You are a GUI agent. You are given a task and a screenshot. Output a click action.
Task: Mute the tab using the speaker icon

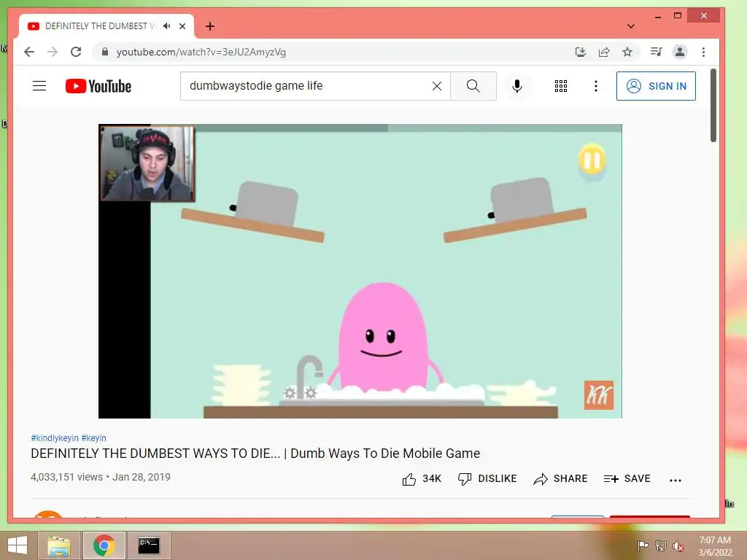167,26
